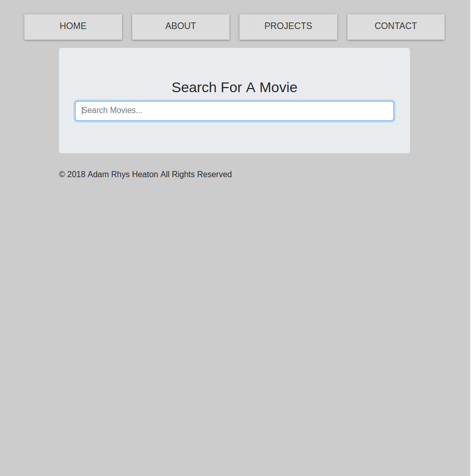Viewport: 471px width, 476px height.
Task: Click the Adam Rhys Heaton name in footer
Action: [123, 175]
